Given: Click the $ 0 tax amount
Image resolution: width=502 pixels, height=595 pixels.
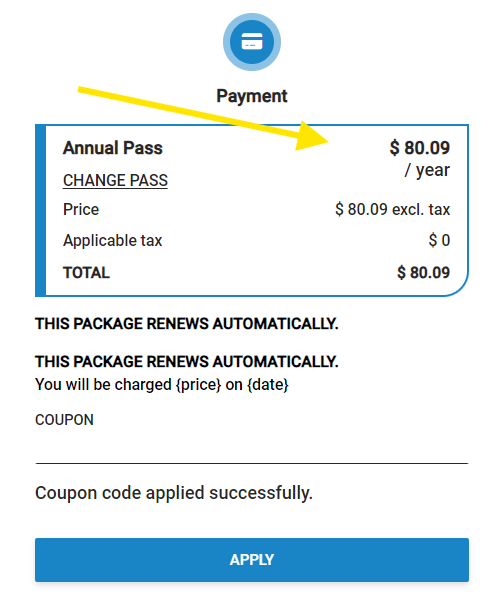Looking at the screenshot, I should (x=439, y=241).
